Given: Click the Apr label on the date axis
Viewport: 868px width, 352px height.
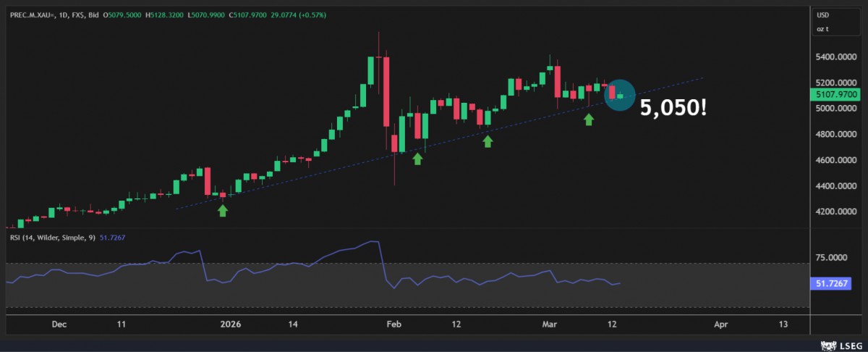Looking at the screenshot, I should 720,325.
